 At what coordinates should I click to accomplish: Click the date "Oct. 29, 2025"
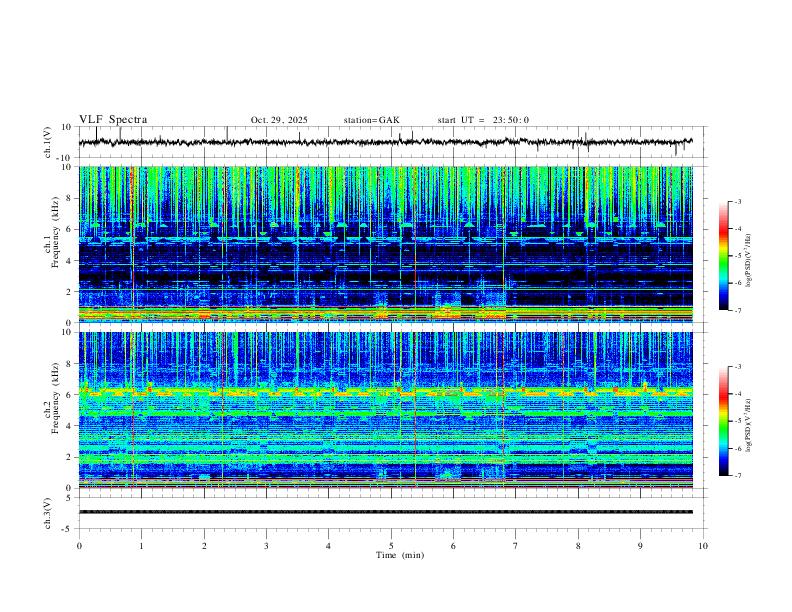tap(279, 120)
